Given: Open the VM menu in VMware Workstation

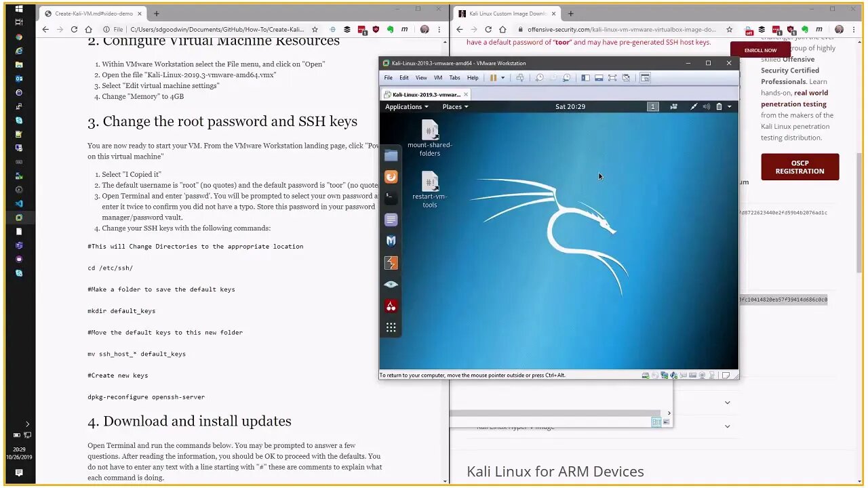Looking at the screenshot, I should pyautogui.click(x=438, y=78).
